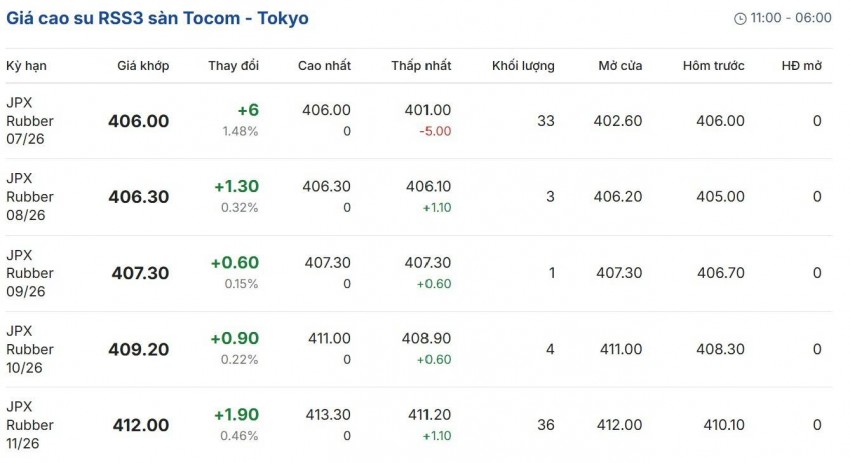Click the 406.00 matched price value

[139, 121]
